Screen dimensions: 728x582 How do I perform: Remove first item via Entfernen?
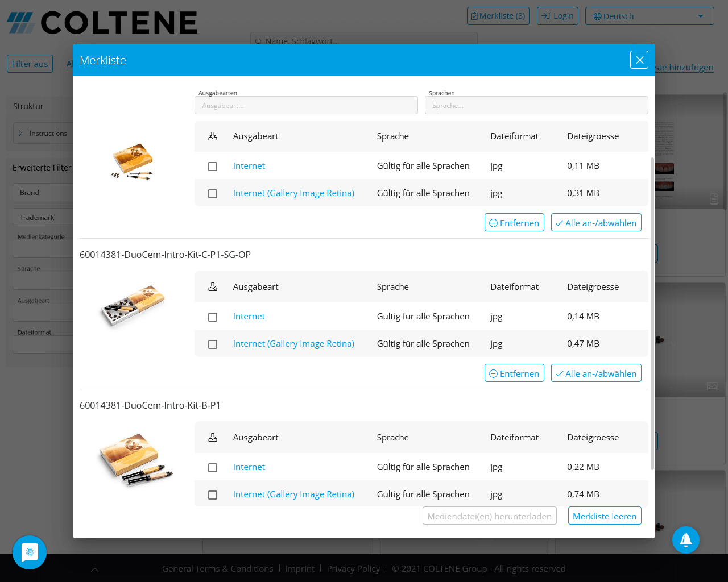click(x=514, y=222)
